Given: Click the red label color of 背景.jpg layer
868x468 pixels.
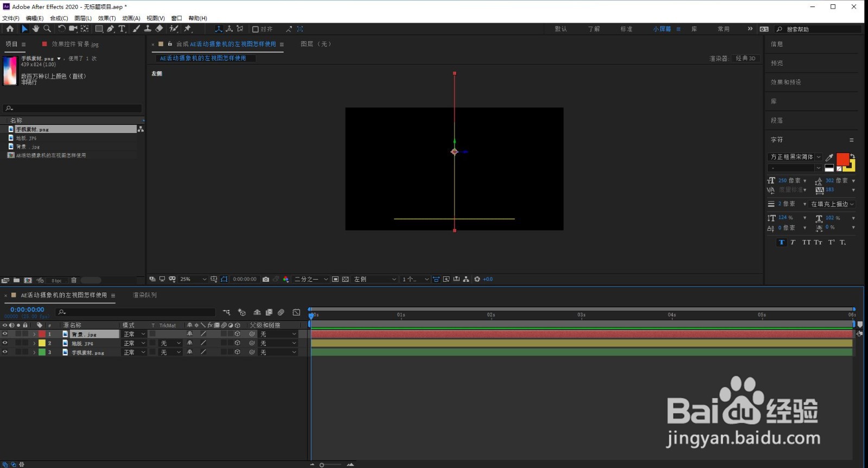Looking at the screenshot, I should (x=42, y=334).
